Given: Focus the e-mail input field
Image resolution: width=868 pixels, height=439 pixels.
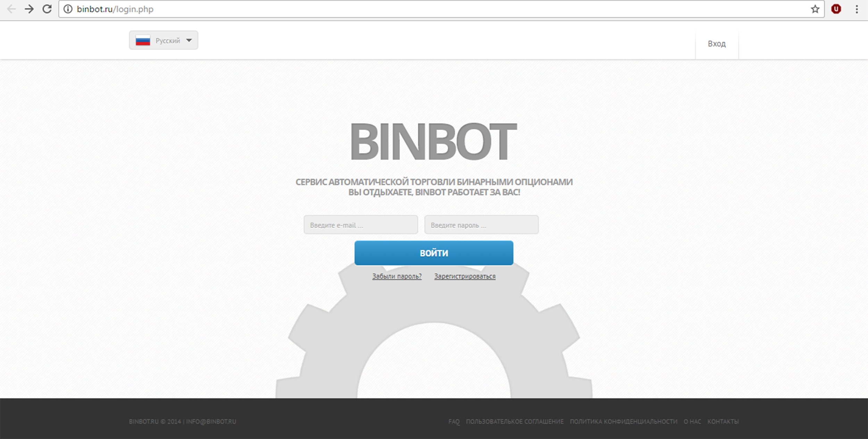Looking at the screenshot, I should coord(361,225).
